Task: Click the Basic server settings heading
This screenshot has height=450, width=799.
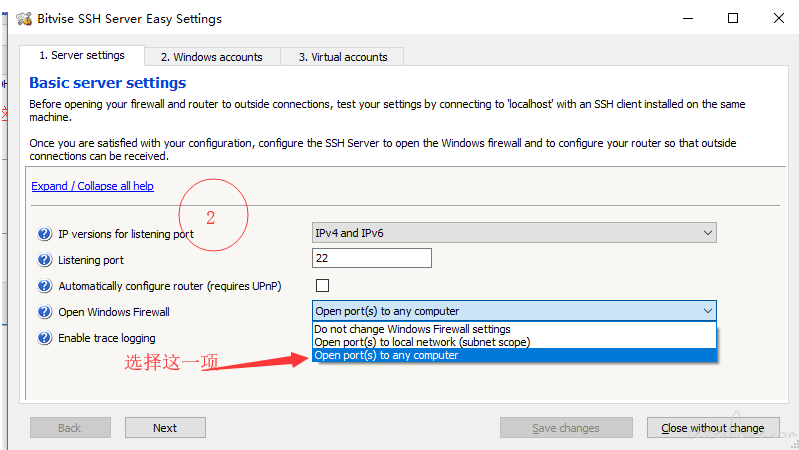Action: (x=108, y=83)
